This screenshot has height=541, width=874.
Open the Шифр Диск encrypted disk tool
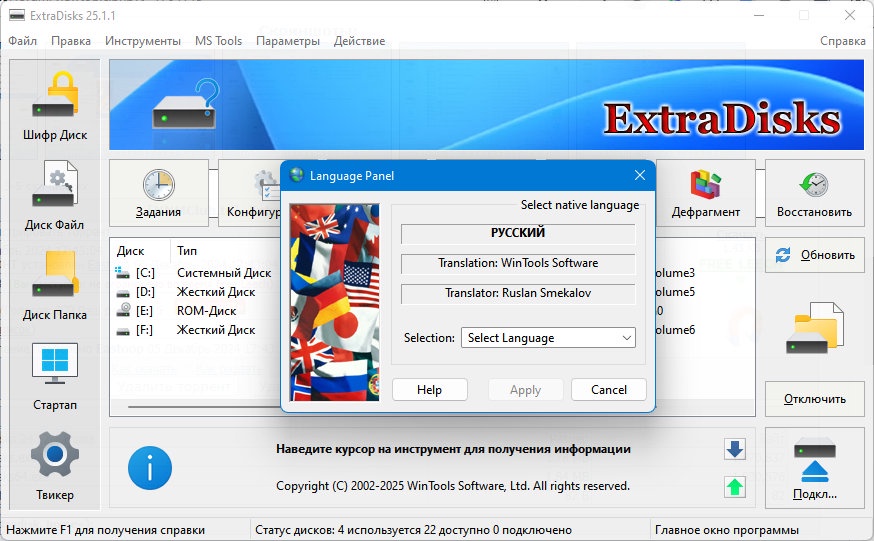pos(55,106)
